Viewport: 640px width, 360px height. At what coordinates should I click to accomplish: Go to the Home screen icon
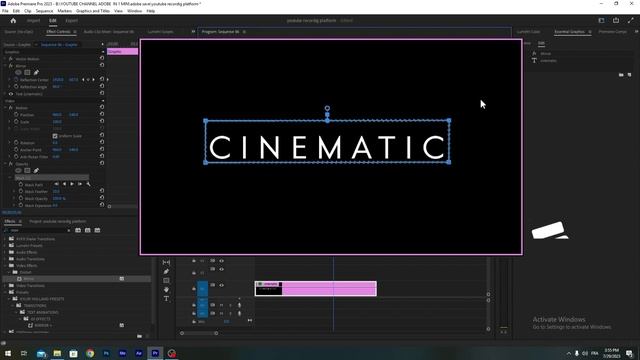pyautogui.click(x=13, y=20)
